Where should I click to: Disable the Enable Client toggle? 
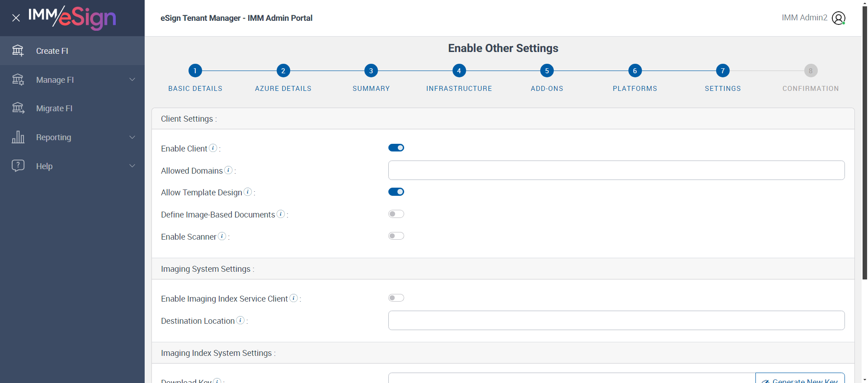[x=396, y=148]
